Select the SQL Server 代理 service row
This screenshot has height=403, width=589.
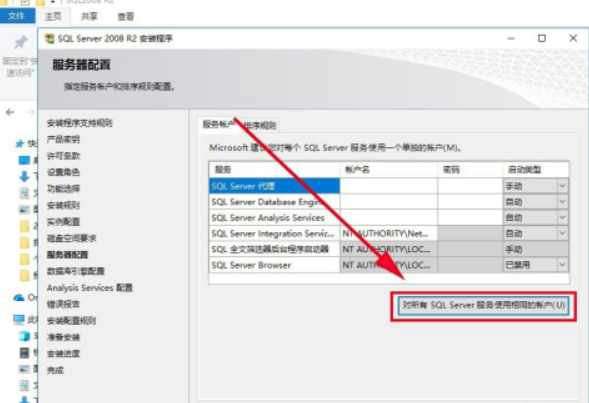274,186
